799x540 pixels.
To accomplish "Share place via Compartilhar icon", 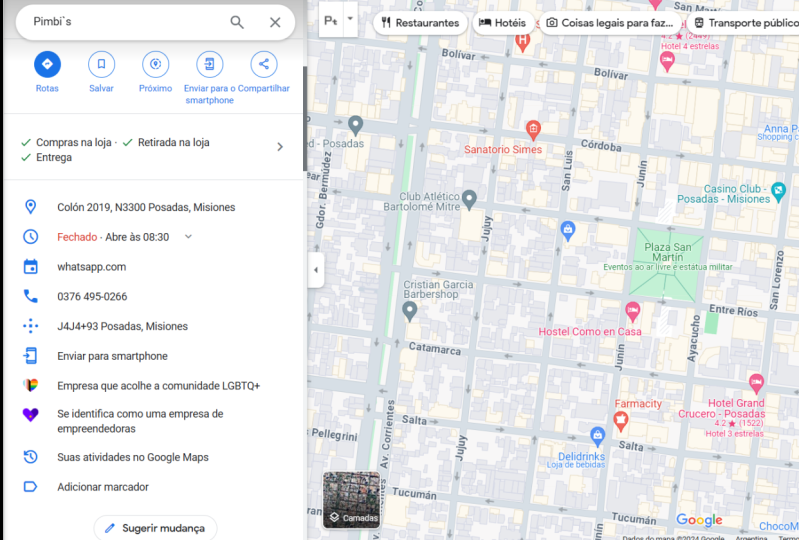I will [264, 64].
